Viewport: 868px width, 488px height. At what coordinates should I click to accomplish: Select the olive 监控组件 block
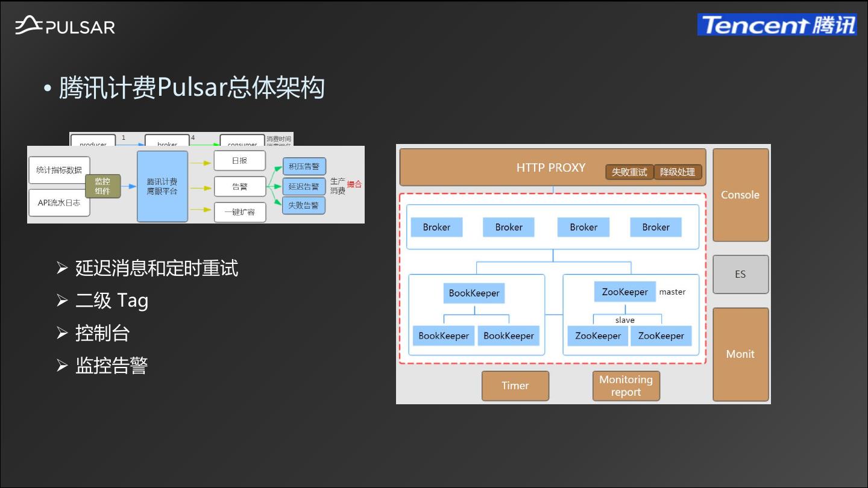pyautogui.click(x=102, y=186)
